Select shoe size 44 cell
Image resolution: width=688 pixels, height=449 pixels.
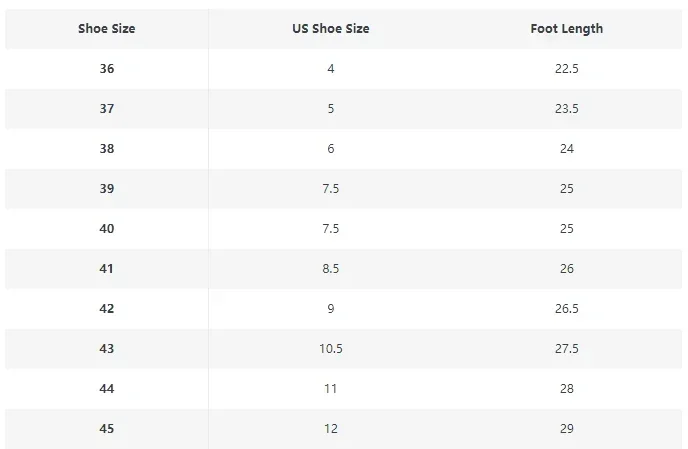[107, 389]
